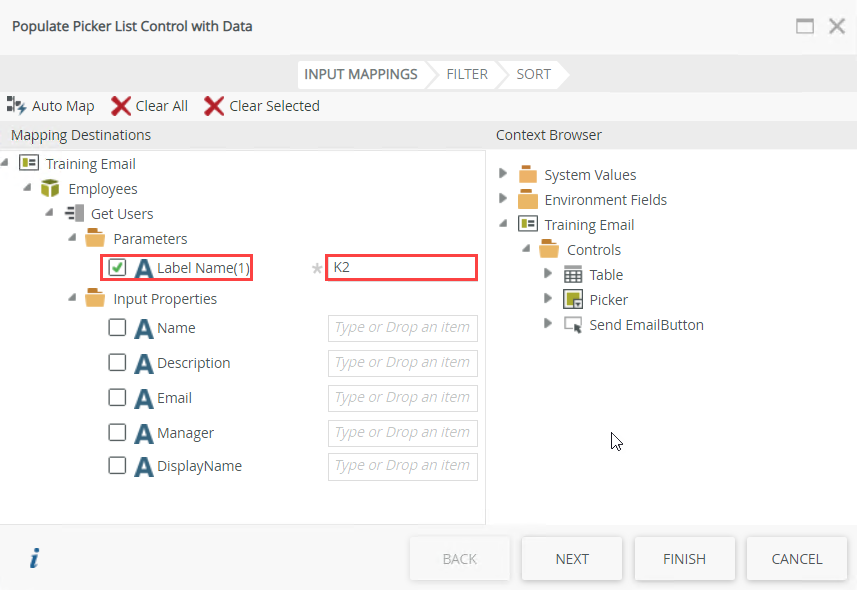The image size is (857, 590).
Task: Uncheck the Label Name(1) checkbox
Action: pos(118,266)
